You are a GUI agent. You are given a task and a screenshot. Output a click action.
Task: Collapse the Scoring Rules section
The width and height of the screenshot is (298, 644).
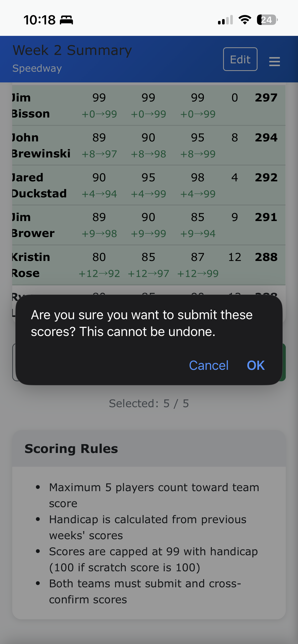[x=71, y=448]
